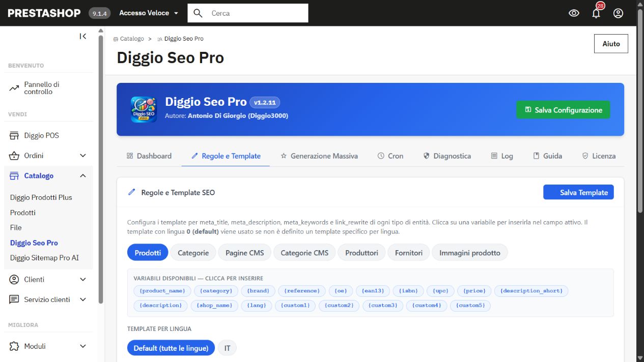The width and height of the screenshot is (644, 362).
Task: Select the Prodotti entity pill
Action: coord(148,253)
